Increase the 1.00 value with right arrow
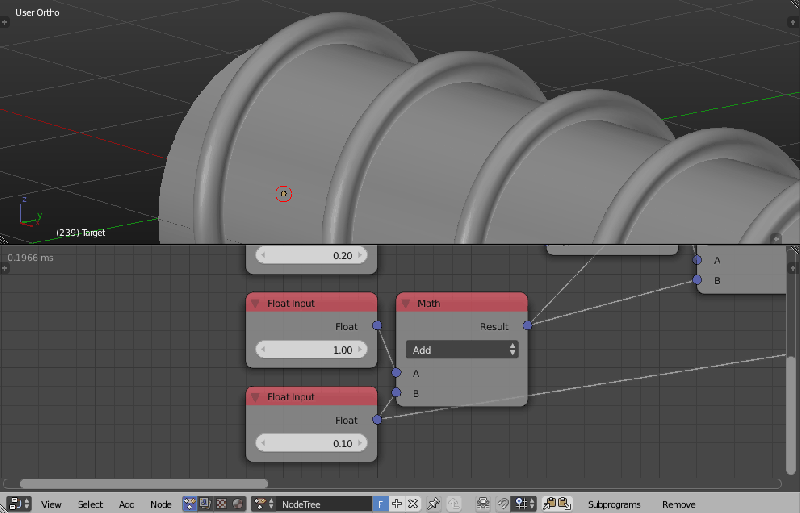Viewport: 800px width, 513px height. pos(360,350)
